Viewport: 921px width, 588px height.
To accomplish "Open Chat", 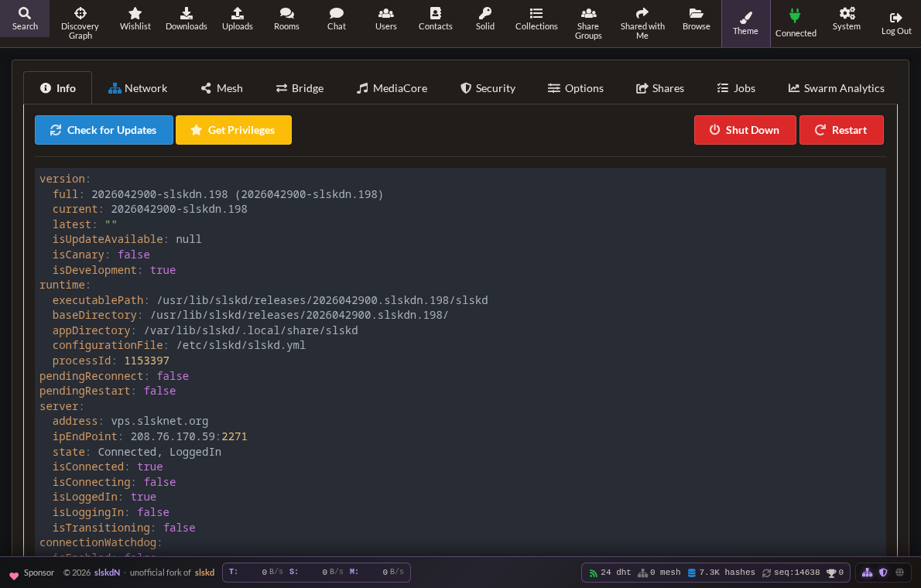I will tap(337, 19).
